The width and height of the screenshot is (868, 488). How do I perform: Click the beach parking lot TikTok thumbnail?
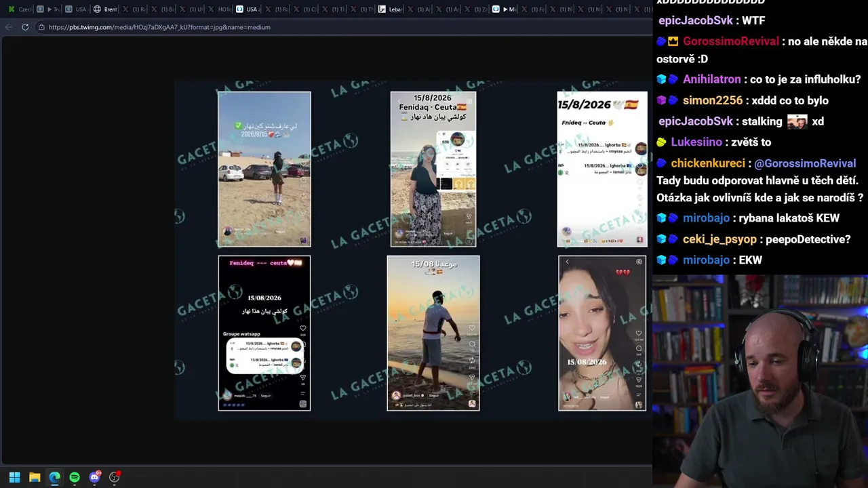coord(264,169)
